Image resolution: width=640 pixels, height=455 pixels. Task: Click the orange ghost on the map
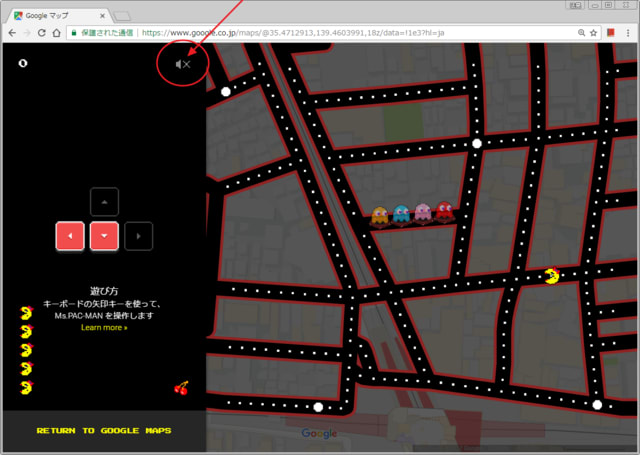coord(380,215)
